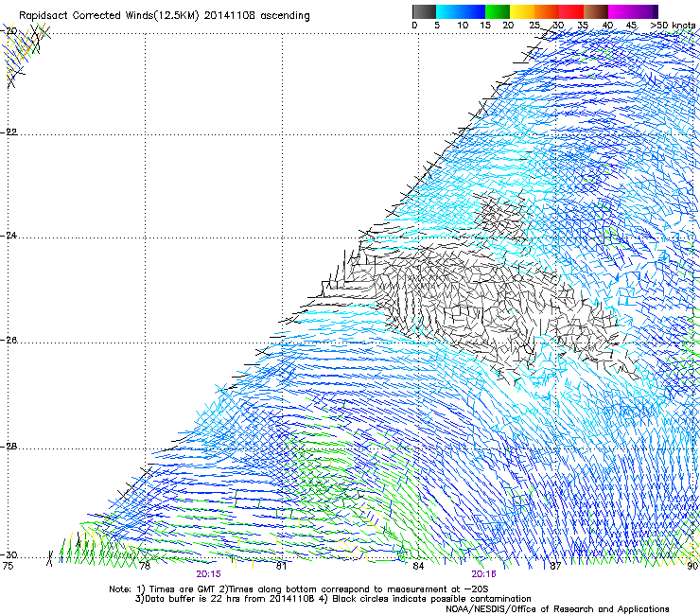Click the gray 0-5 knots legend swatch
The image size is (700, 615).
point(424,11)
